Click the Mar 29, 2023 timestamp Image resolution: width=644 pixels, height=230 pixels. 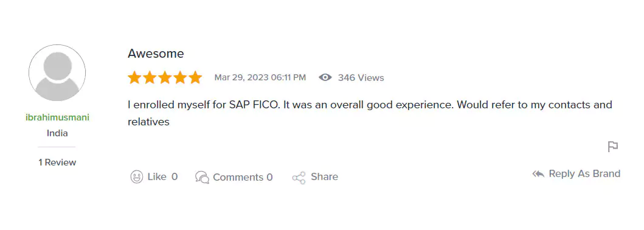tap(260, 77)
